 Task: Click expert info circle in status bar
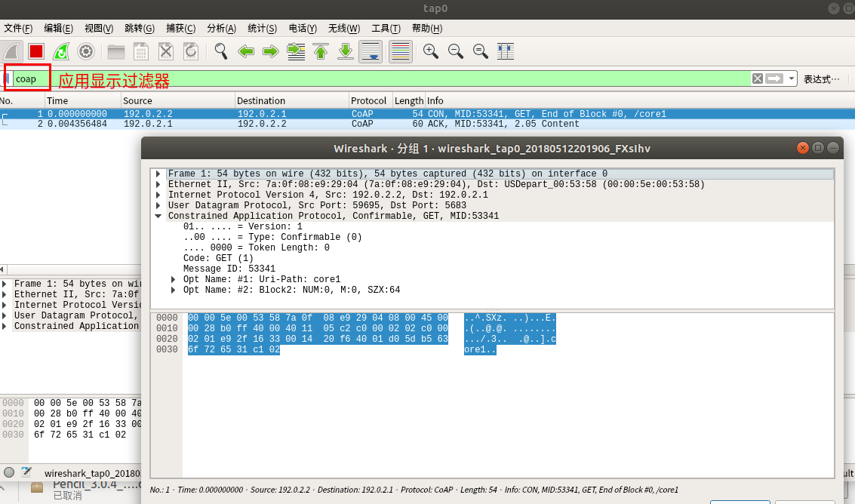point(9,472)
